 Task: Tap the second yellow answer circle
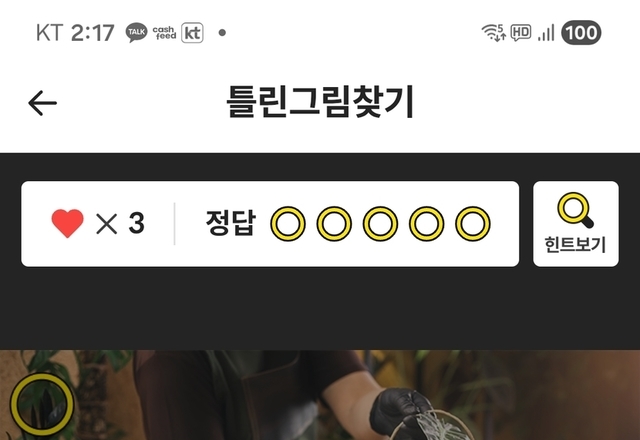click(334, 224)
